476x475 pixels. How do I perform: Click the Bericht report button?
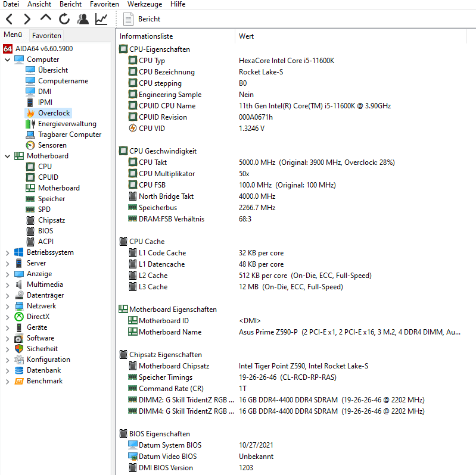click(142, 19)
